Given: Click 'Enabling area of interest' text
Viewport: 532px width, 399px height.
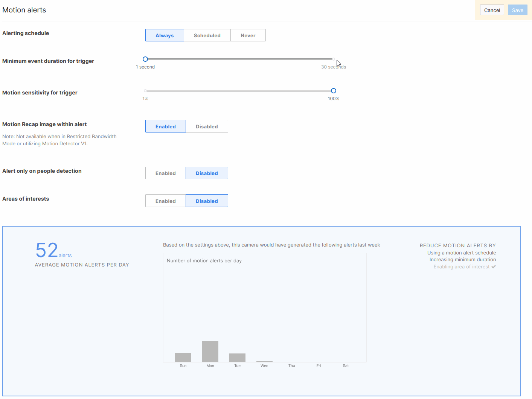Looking at the screenshot, I should point(462,267).
